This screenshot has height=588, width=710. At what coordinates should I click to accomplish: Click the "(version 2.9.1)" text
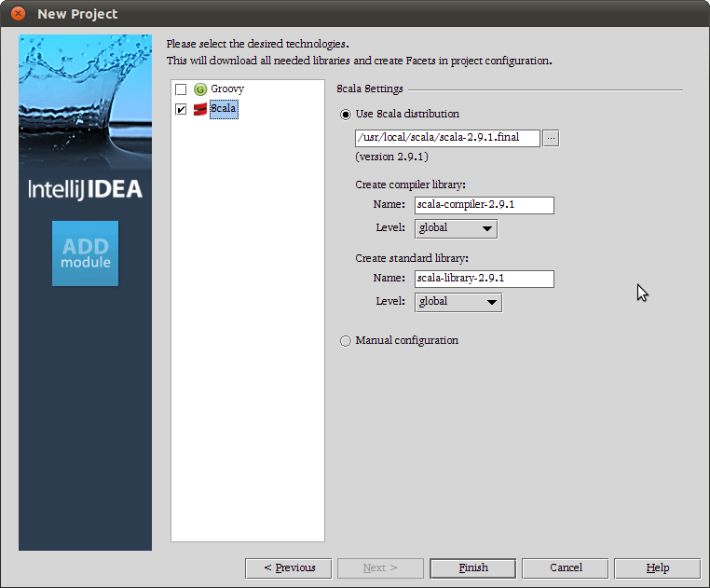[391, 157]
